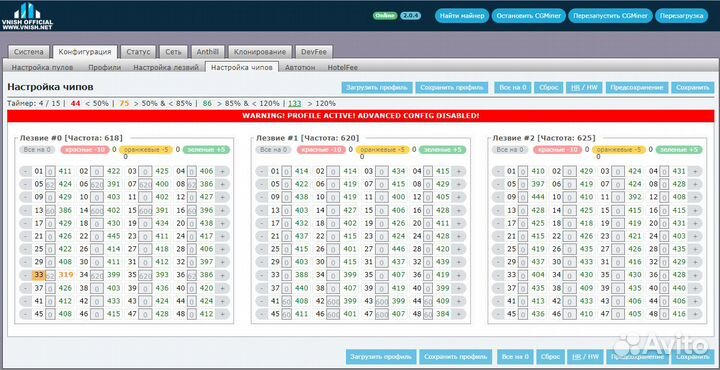Image resolution: width=720 pixels, height=370 pixels.
Task: Click minus stepper on Лезвие #0 row 33
Action: [25, 275]
